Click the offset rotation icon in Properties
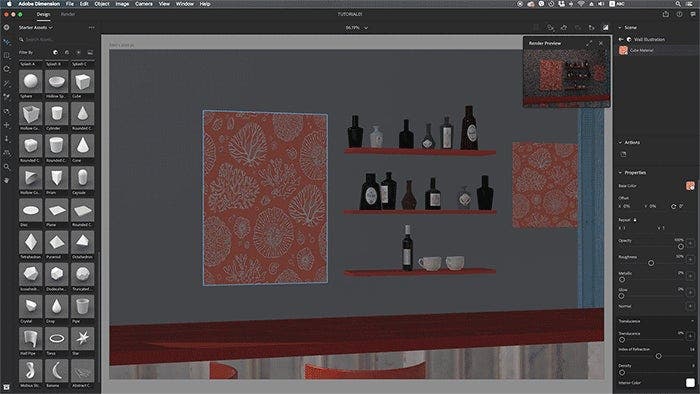This screenshot has width=700, height=394. 673,206
